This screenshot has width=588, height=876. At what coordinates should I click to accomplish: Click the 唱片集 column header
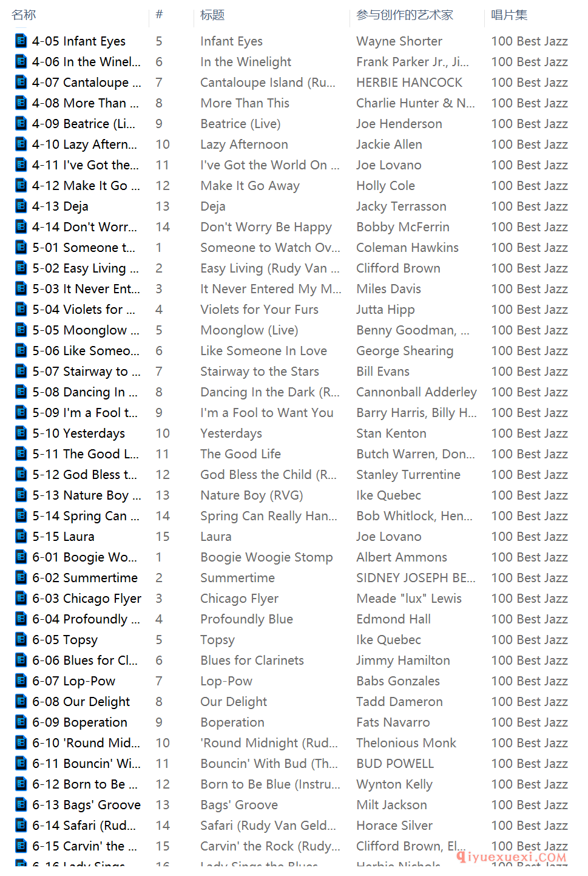509,15
